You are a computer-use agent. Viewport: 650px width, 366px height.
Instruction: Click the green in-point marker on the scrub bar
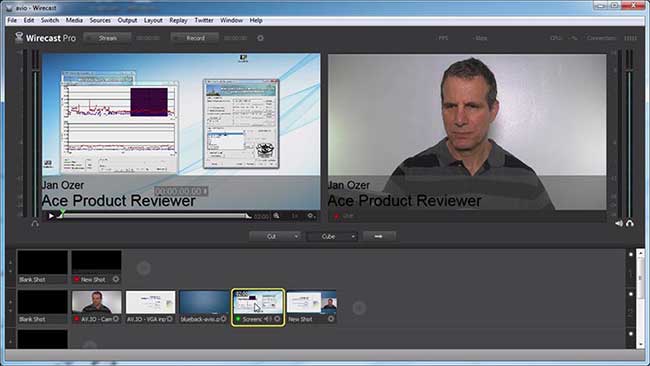(62, 213)
